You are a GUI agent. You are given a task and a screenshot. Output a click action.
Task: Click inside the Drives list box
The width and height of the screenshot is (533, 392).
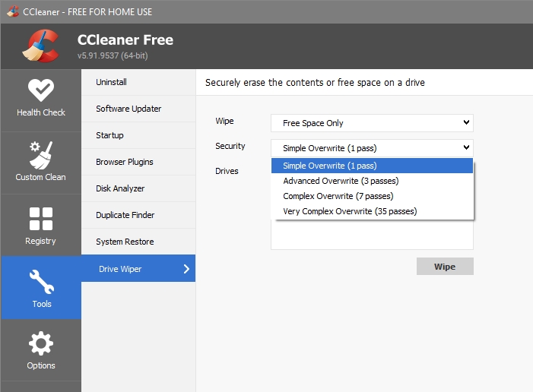[x=372, y=235]
